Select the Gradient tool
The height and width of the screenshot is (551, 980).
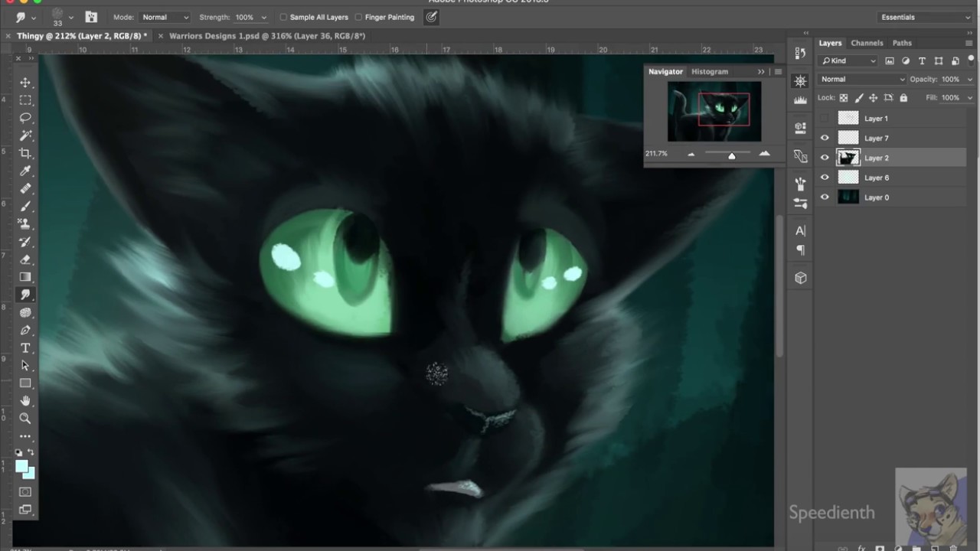[25, 277]
